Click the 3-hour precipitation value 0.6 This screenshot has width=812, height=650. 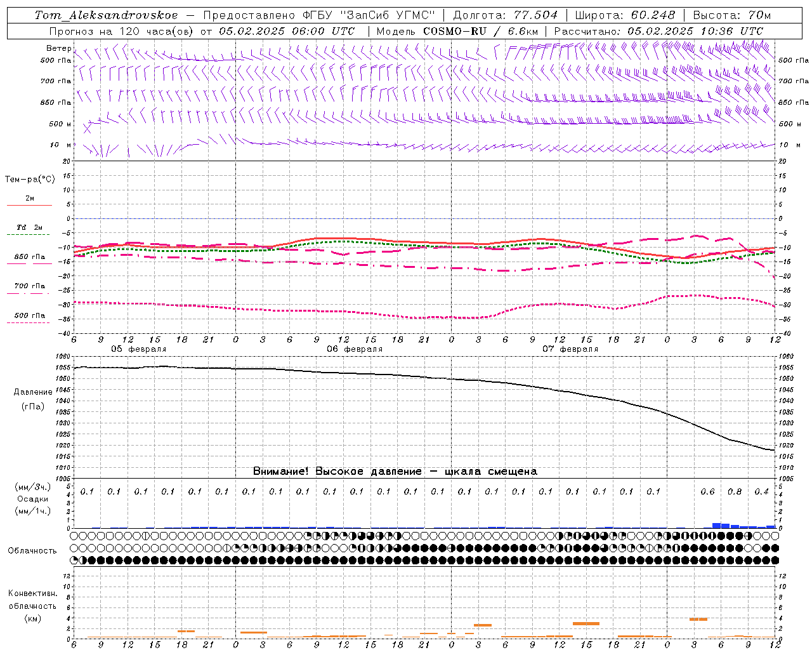pyautogui.click(x=707, y=491)
